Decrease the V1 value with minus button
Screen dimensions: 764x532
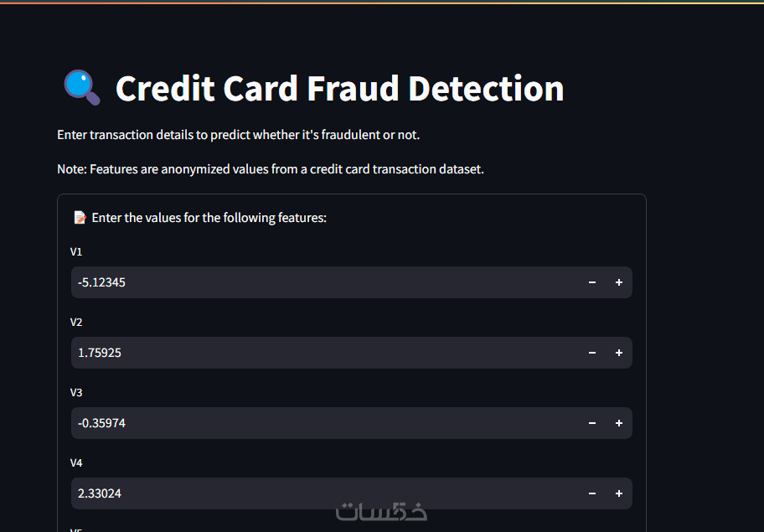(x=592, y=282)
